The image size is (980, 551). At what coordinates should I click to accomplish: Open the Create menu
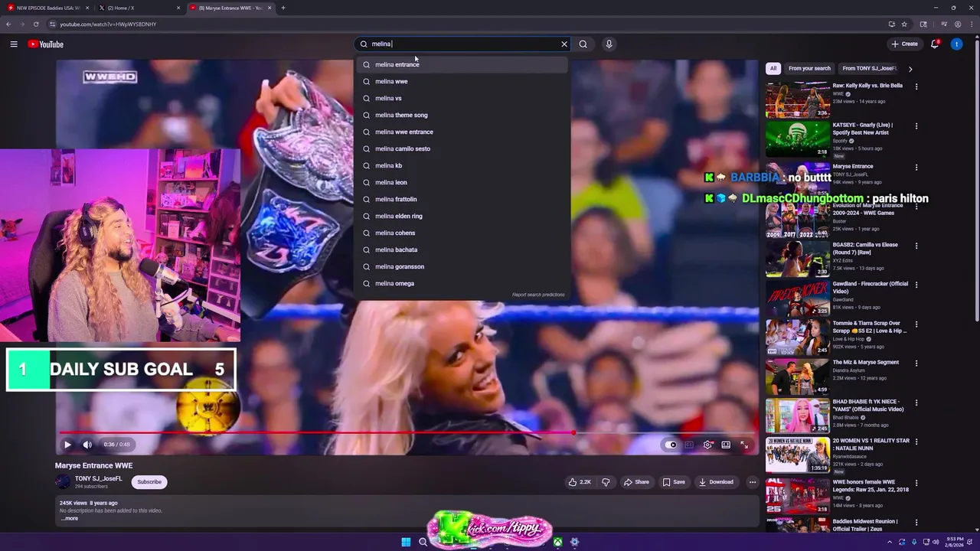pos(905,44)
